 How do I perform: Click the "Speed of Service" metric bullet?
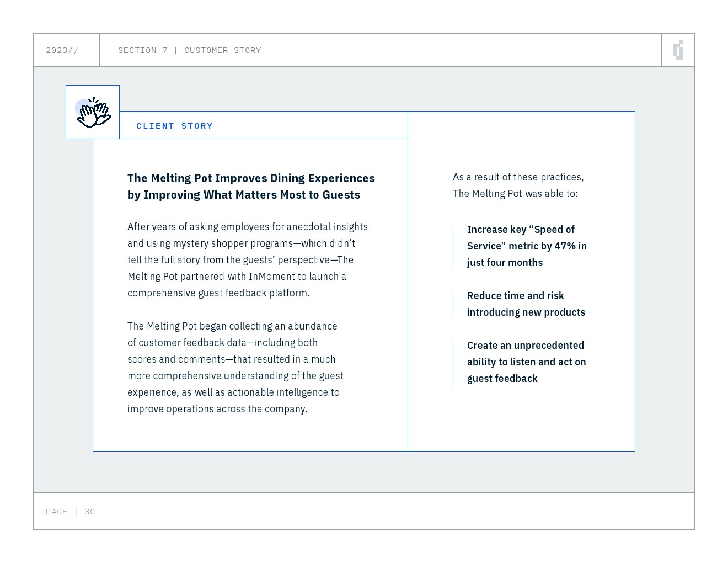point(526,246)
